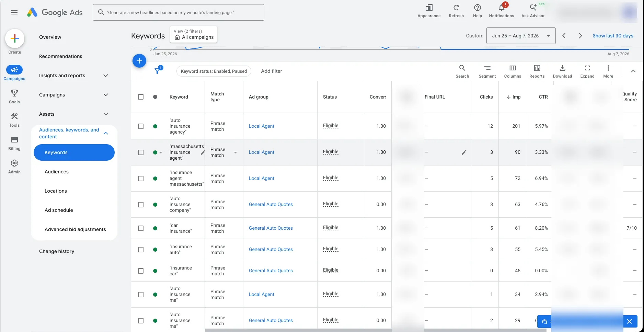This screenshot has width=644, height=332.
Task: Open Advanced bid adjustments
Action: tap(75, 229)
